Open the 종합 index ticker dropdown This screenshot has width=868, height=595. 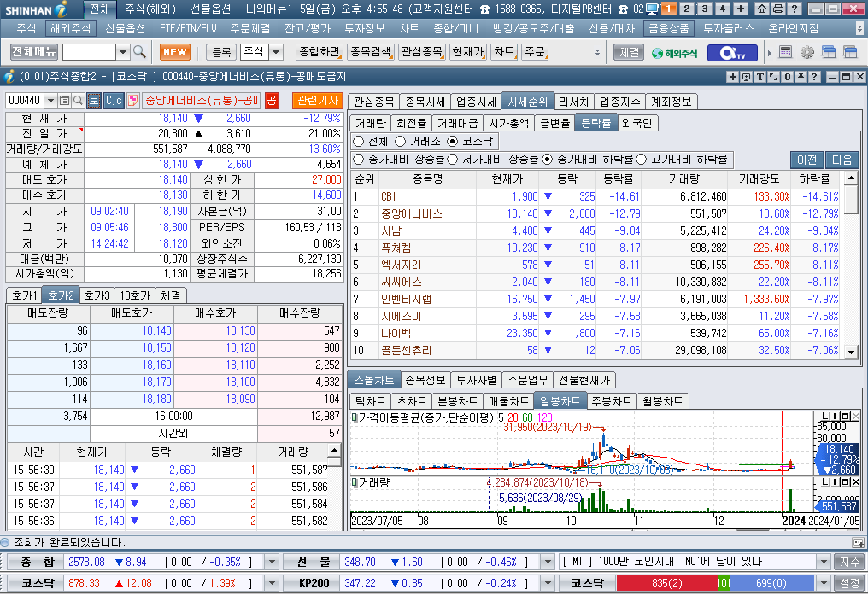click(x=272, y=562)
